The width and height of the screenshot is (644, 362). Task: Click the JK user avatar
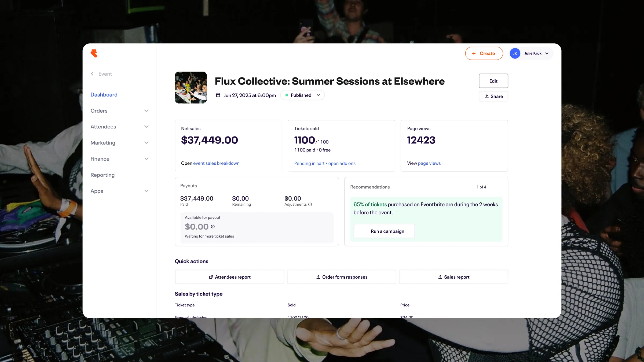pos(515,53)
